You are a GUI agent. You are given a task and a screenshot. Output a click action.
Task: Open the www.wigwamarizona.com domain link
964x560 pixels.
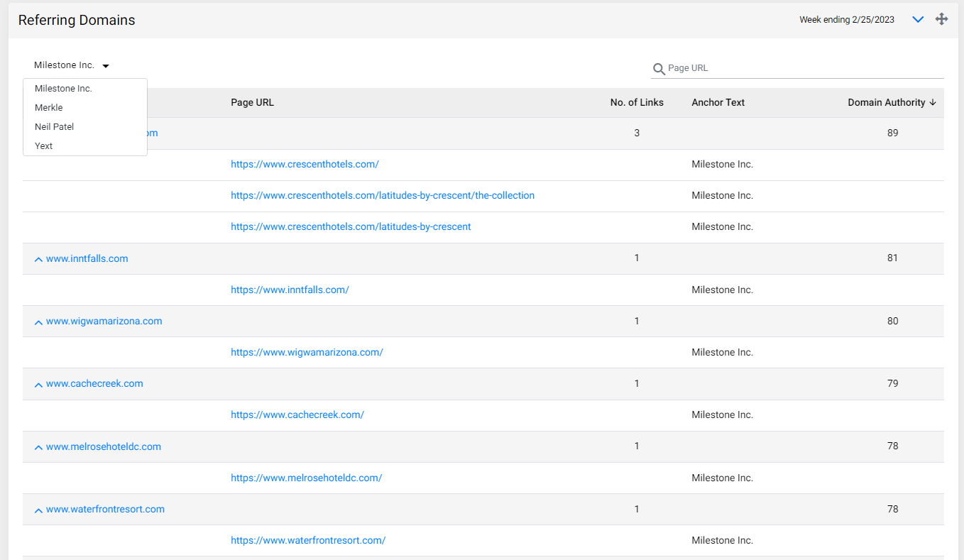[x=104, y=321]
